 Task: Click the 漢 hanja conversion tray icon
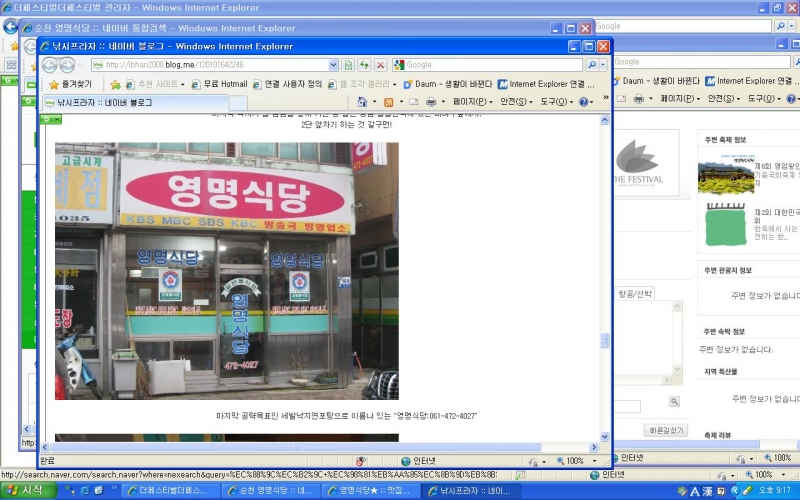(x=707, y=491)
